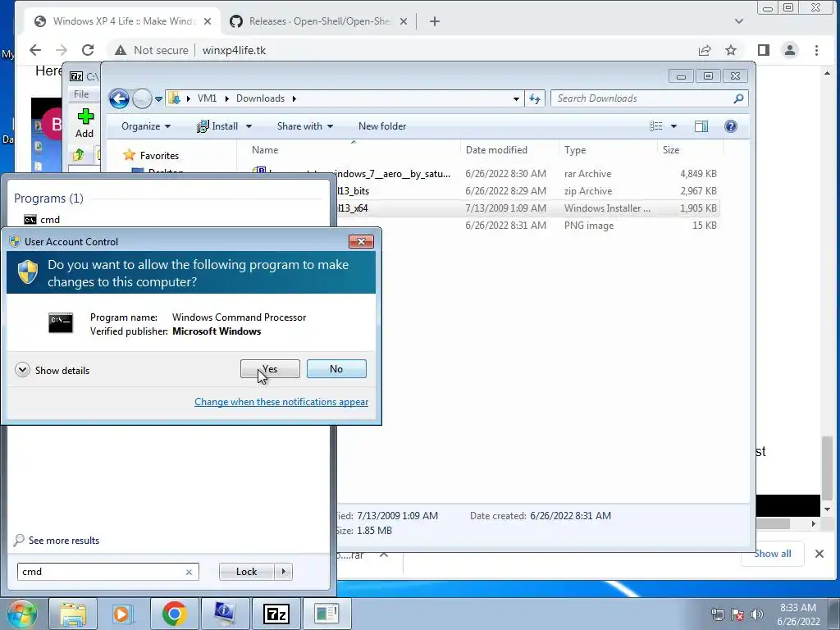Expand Show details in UAC dialog
This screenshot has width=840, height=630.
pyautogui.click(x=52, y=370)
